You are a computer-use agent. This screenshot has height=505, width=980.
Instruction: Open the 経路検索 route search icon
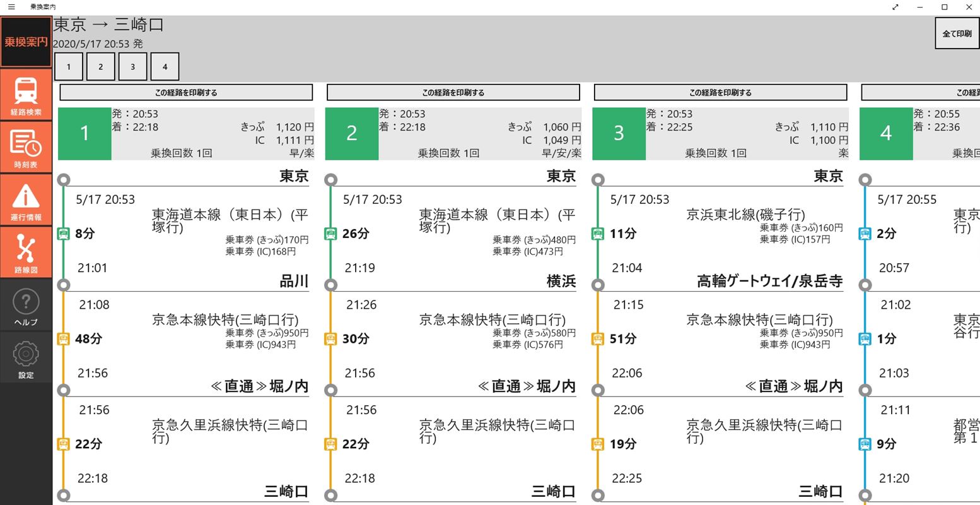[x=26, y=95]
